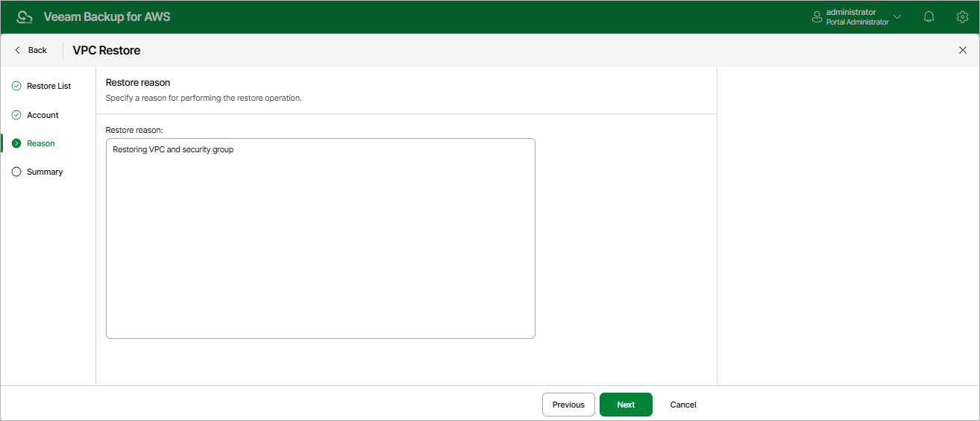Close the VPC Restore wizard
Viewport: 980px width, 421px height.
(x=962, y=50)
